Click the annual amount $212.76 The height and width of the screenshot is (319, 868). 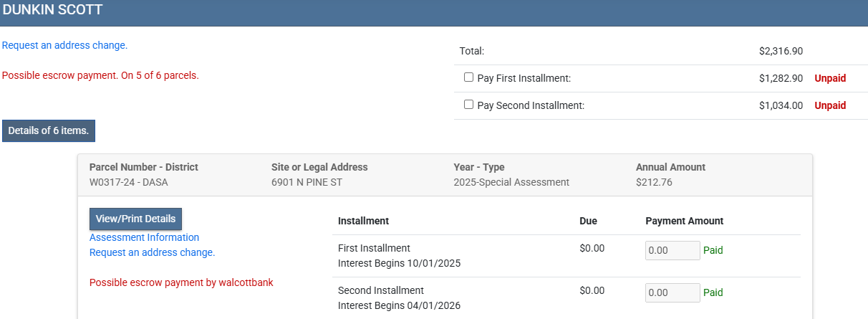pyautogui.click(x=654, y=182)
